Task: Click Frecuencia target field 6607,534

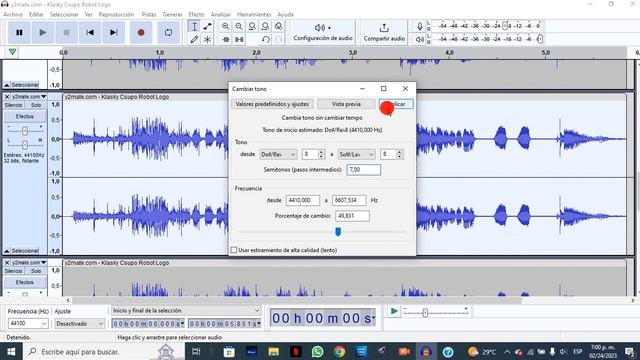Action: click(x=349, y=200)
